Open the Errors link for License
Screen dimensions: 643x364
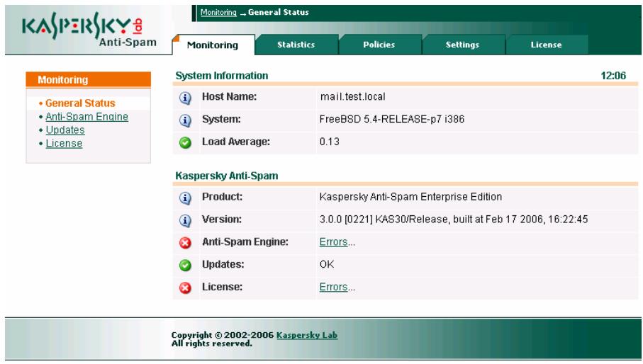pos(333,287)
